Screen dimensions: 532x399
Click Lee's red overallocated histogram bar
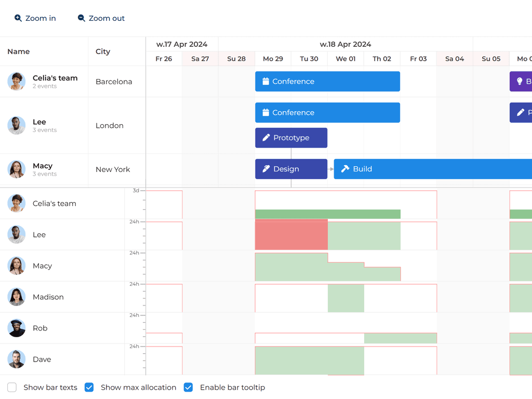click(x=291, y=234)
